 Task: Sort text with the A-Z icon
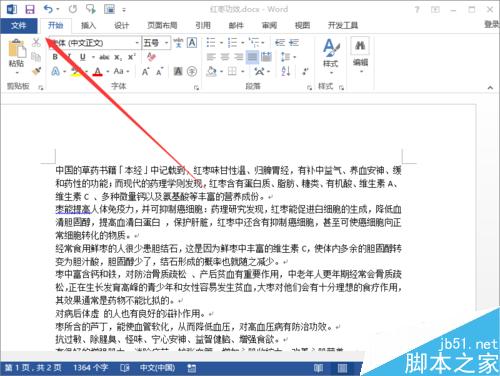coord(286,71)
